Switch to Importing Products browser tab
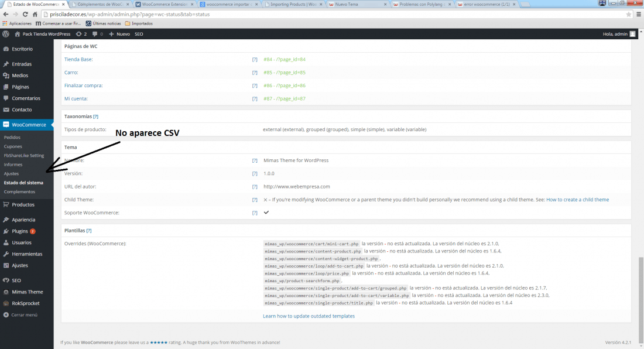Viewport: 644px width, 349px height. (293, 5)
